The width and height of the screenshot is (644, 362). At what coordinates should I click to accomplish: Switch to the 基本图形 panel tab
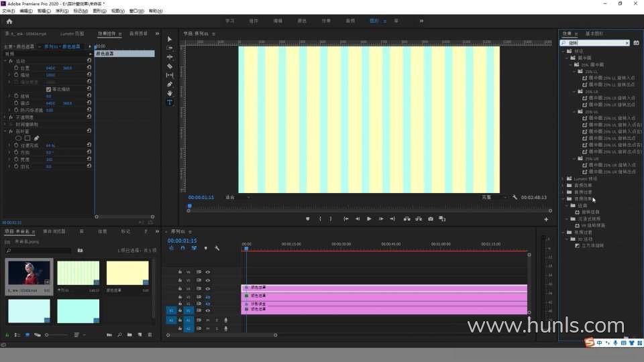coord(594,33)
